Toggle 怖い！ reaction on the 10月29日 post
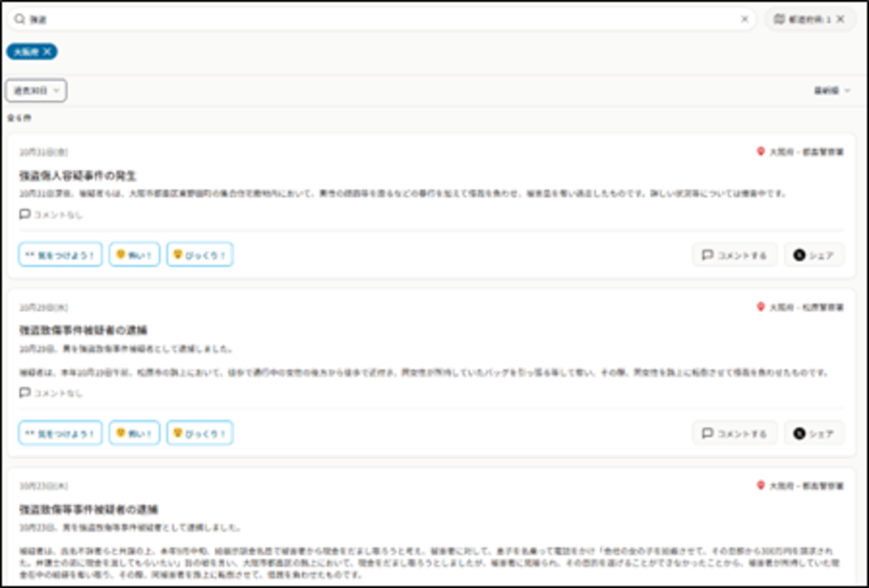Screen dimensions: 869x588 134,433
